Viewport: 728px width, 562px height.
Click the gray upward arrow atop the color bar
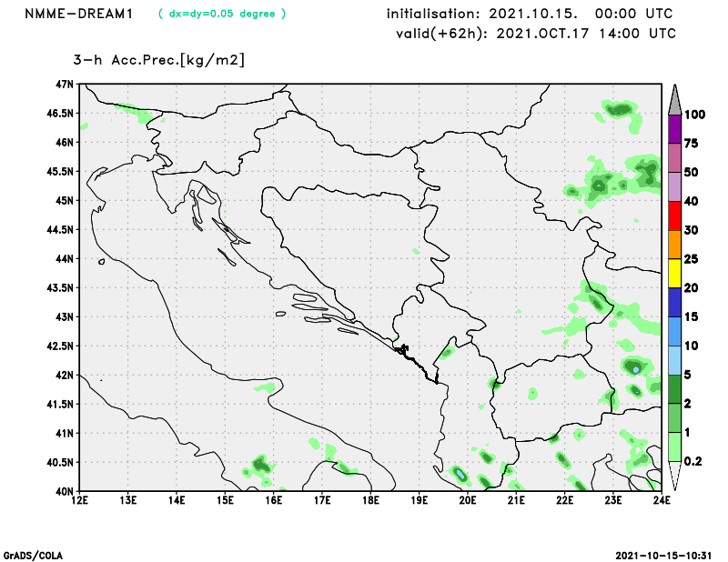(674, 97)
